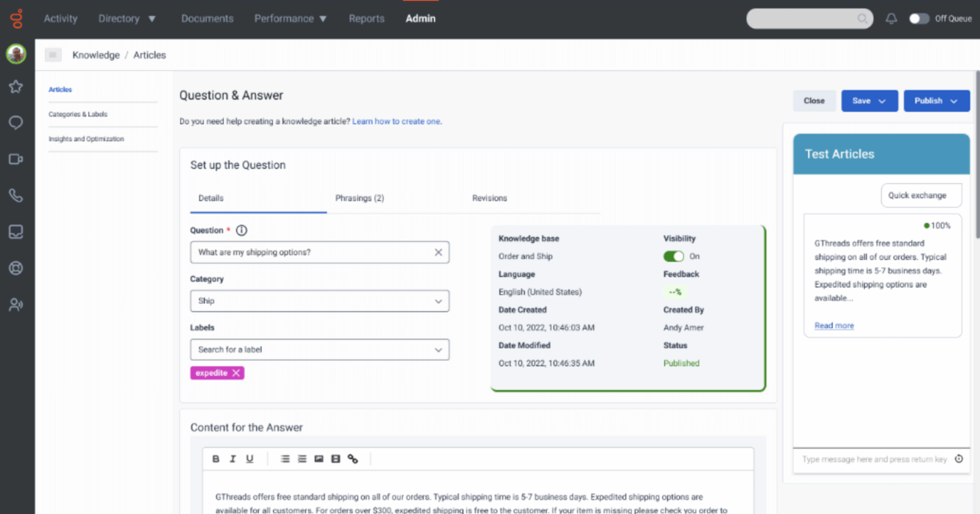This screenshot has width=980, height=514.
Task: Click the Bold formatting icon
Action: click(216, 459)
